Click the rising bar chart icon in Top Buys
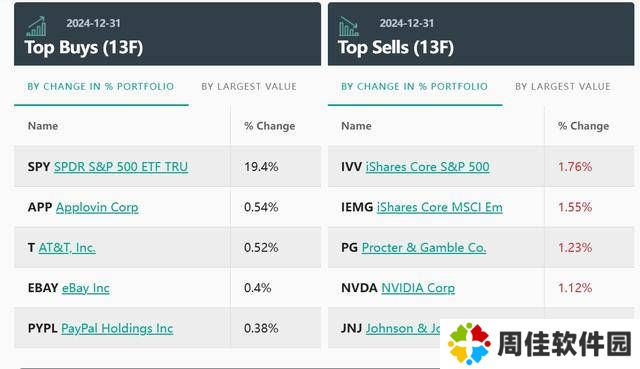Viewport: 640px width, 369px height. (x=36, y=26)
